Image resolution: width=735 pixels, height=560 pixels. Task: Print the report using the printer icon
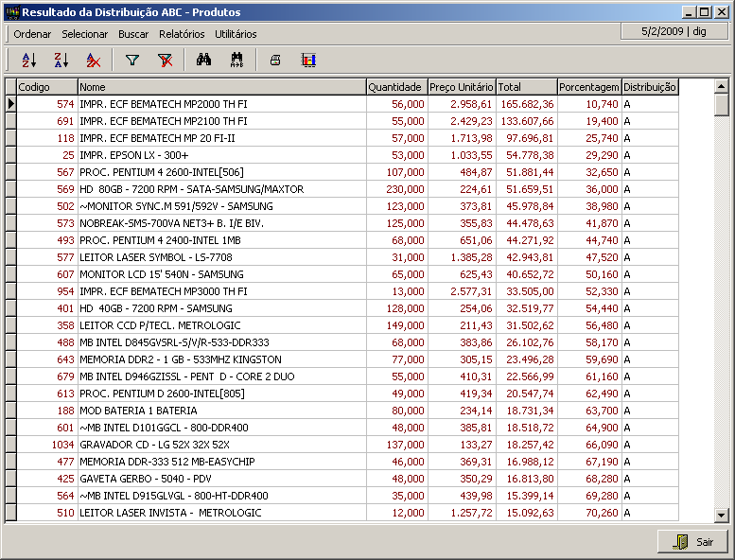point(275,61)
